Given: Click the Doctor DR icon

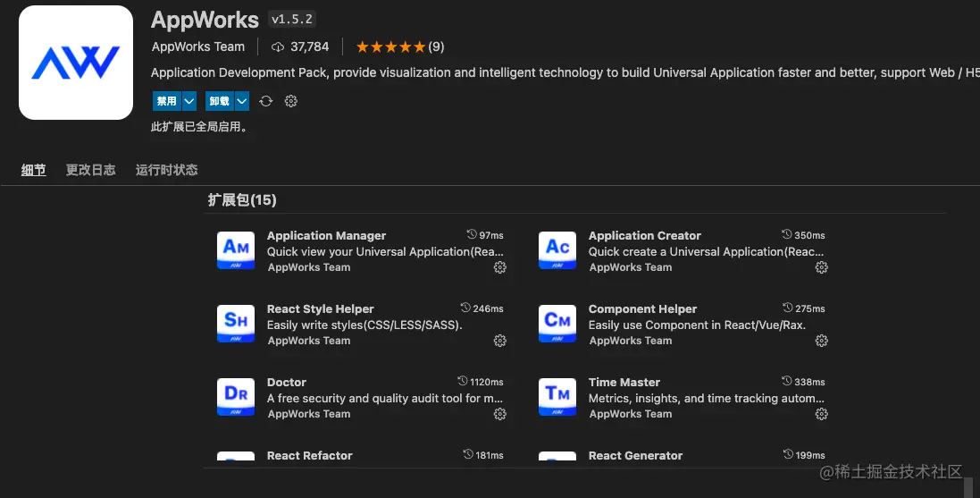Looking at the screenshot, I should point(236,397).
